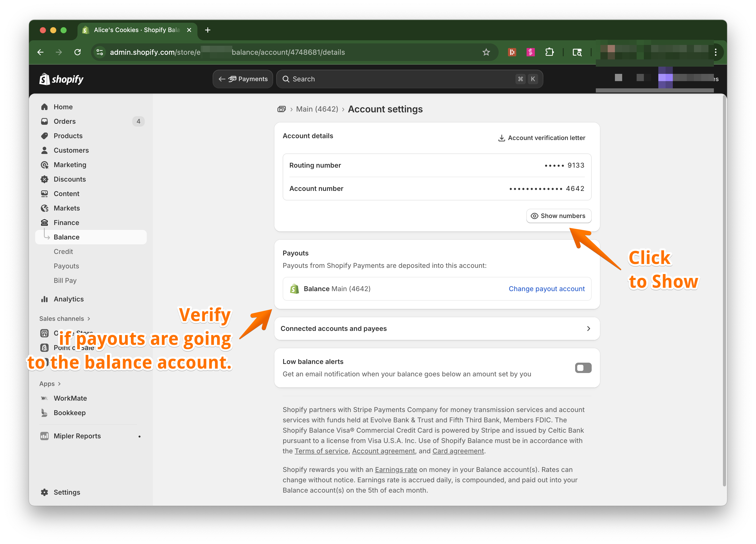
Task: Reload the page with refresh icon
Action: [78, 52]
